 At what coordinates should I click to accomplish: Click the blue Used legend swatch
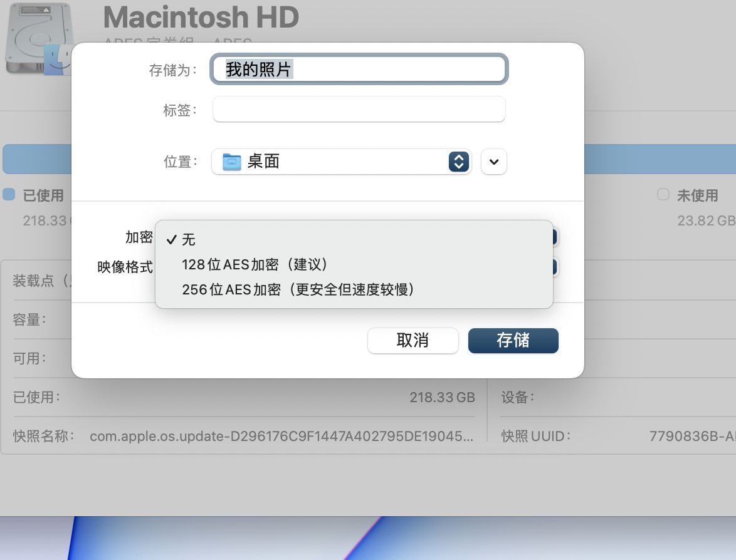tap(9, 194)
